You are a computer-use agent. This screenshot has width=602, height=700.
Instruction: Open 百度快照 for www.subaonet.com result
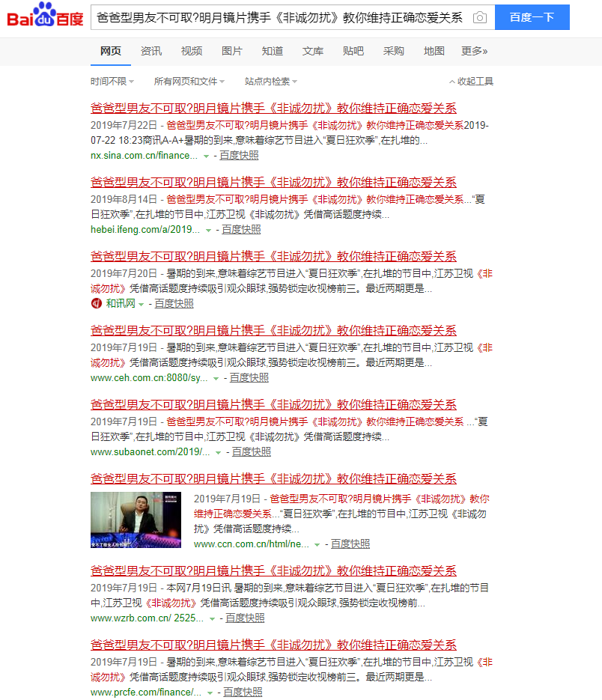[252, 451]
